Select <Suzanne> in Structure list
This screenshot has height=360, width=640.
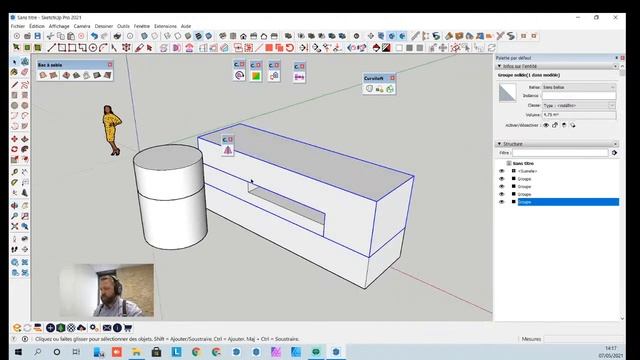click(527, 171)
